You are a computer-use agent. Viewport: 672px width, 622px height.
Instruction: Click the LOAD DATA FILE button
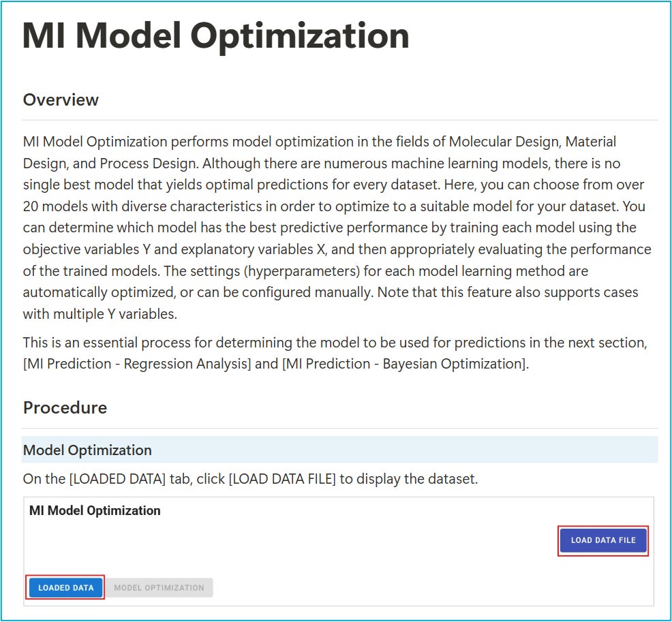pyautogui.click(x=602, y=540)
